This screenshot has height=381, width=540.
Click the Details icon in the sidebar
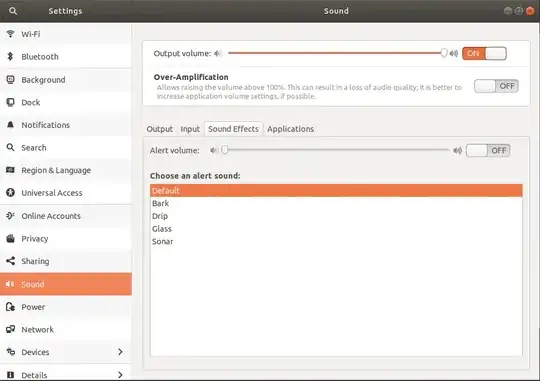coord(10,375)
